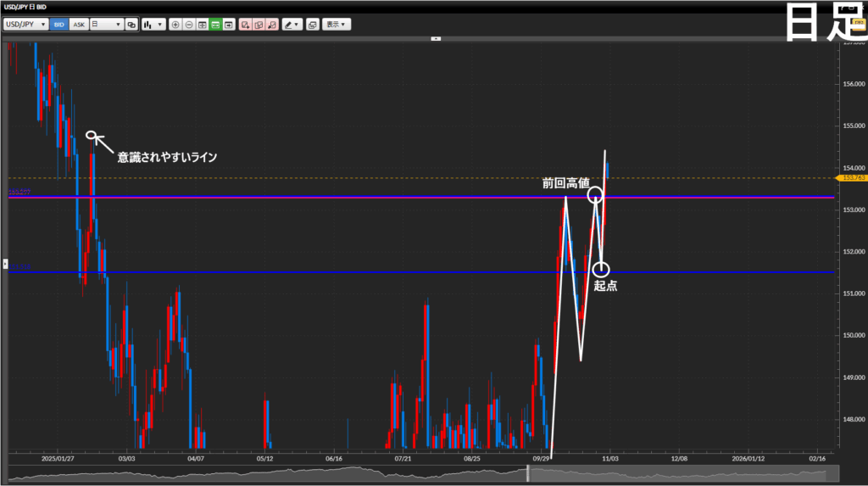Click the scroll-to-latest arrow icon

pos(229,25)
